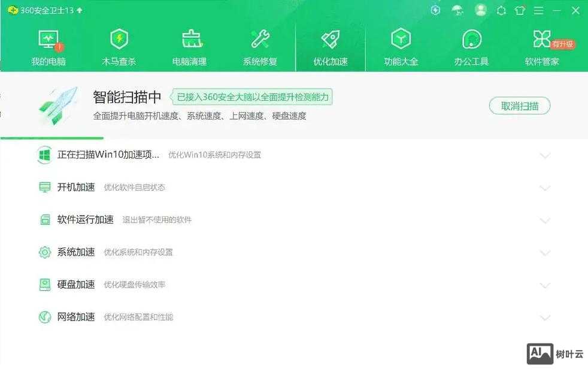Open the hamburger main menu
The width and height of the screenshot is (588, 371).
tap(538, 10)
